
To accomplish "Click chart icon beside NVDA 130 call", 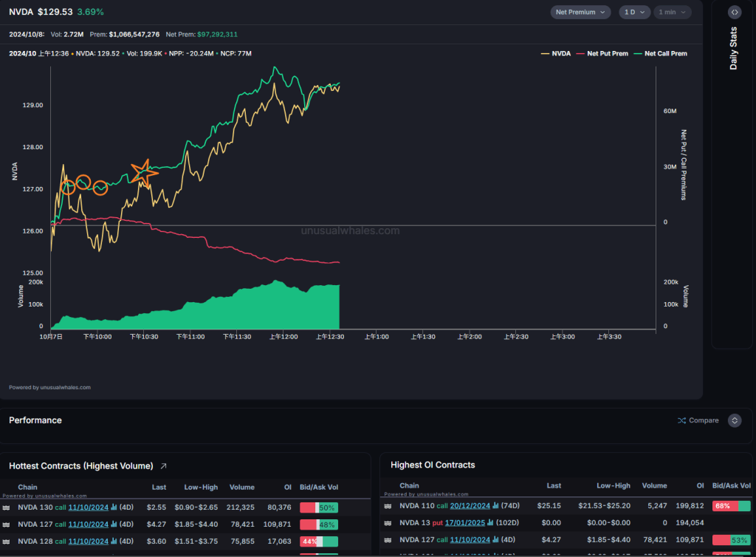I will coord(114,508).
